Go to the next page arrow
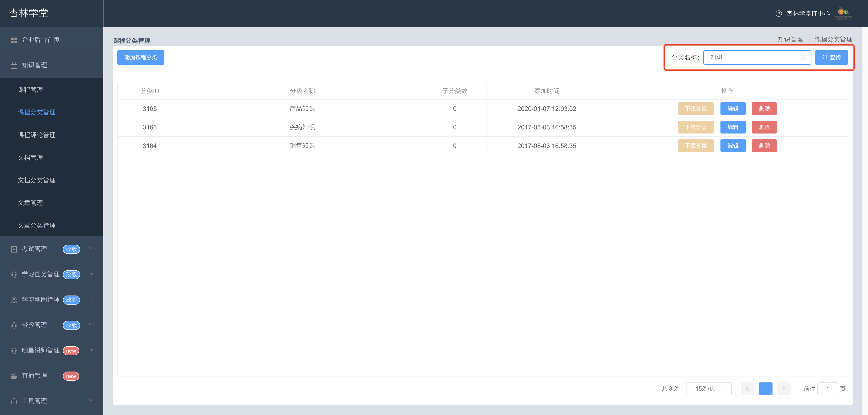Screen dimensions: 868x415 784,389
